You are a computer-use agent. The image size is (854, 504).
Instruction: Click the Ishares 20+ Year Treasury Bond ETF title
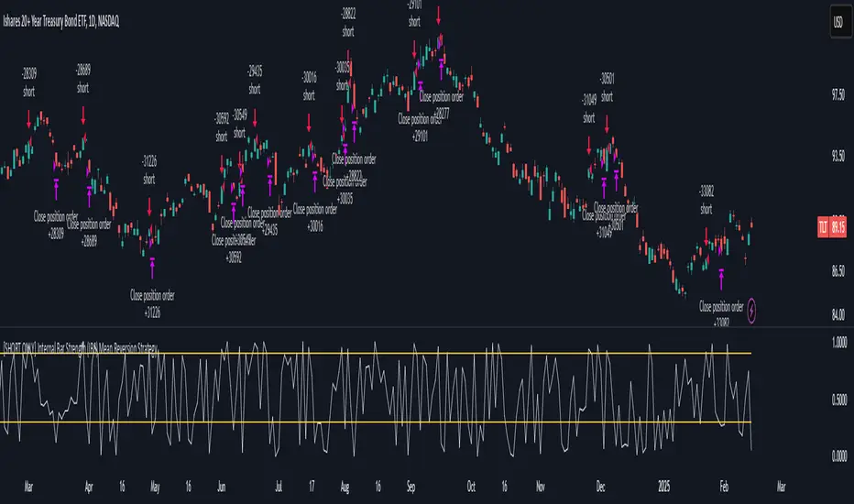(61, 21)
